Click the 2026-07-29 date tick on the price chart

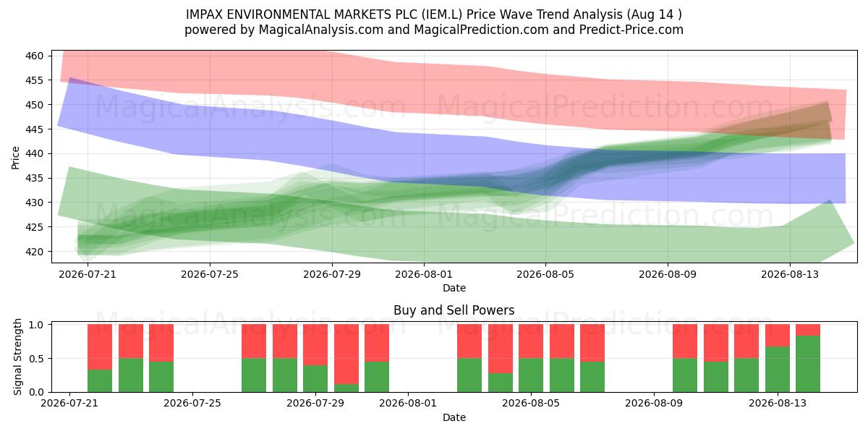pos(331,274)
